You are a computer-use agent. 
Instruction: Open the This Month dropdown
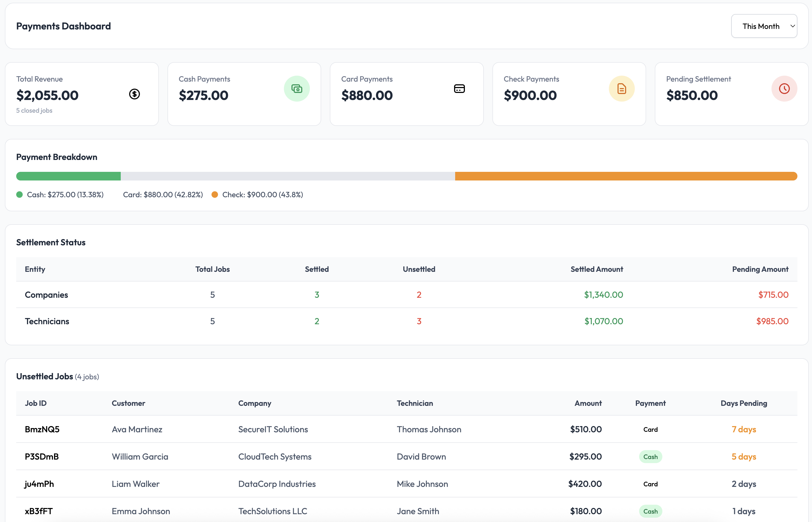coord(764,26)
